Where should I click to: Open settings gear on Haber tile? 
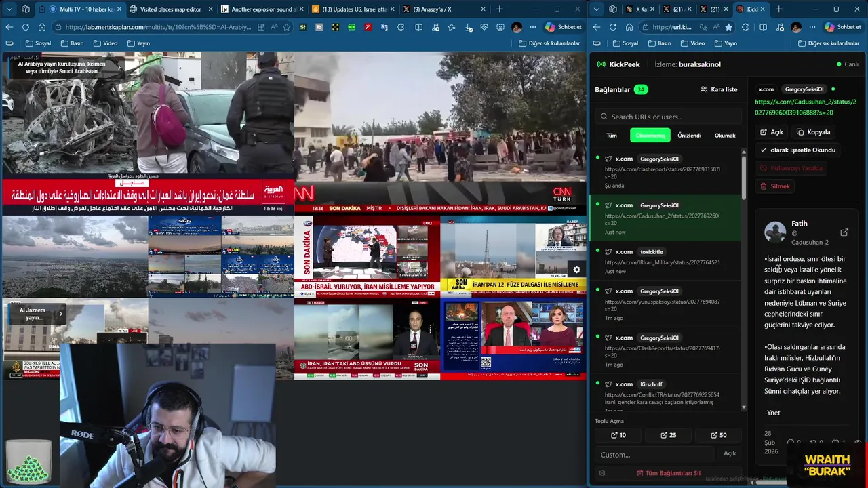(576, 270)
